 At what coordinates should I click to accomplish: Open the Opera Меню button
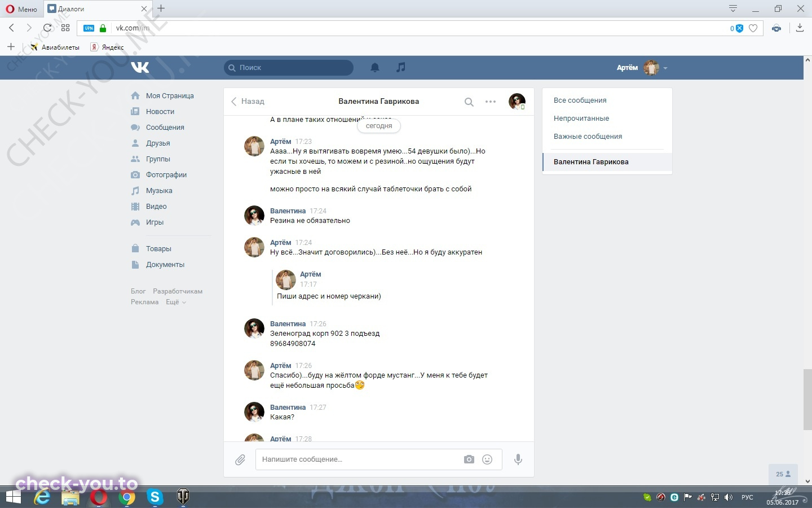pyautogui.click(x=21, y=9)
